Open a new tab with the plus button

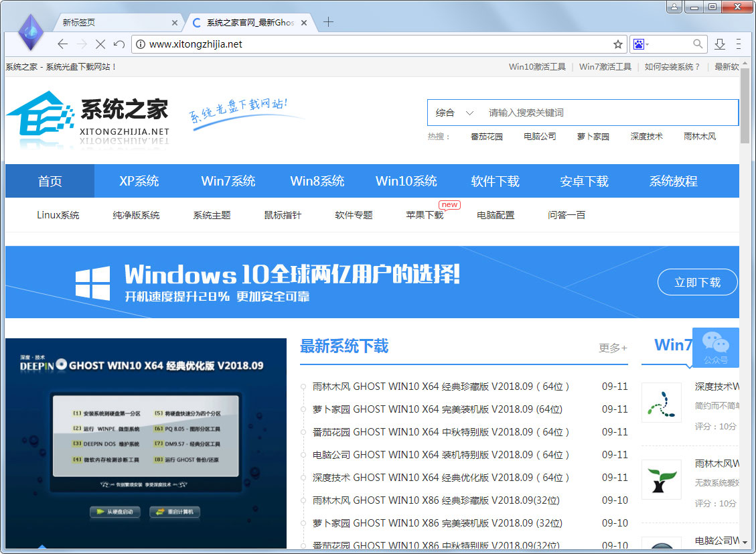(x=328, y=22)
